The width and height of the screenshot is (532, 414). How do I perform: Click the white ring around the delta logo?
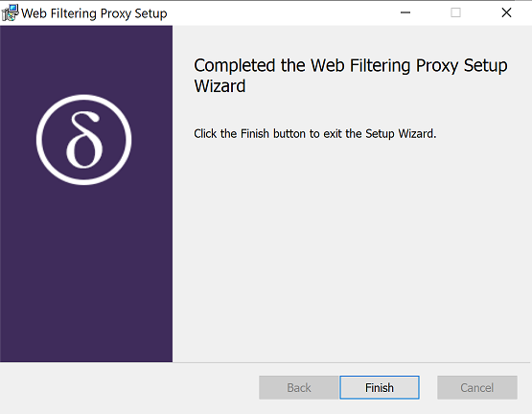(83, 97)
